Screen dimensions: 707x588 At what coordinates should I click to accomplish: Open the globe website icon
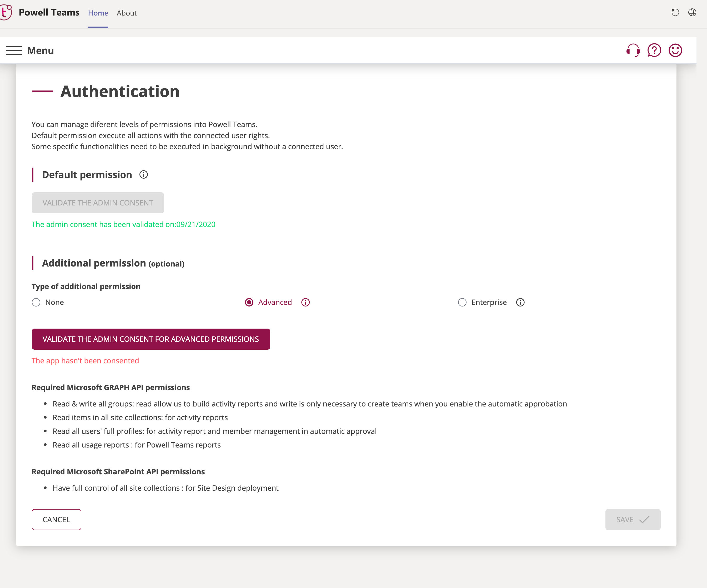[x=692, y=13]
